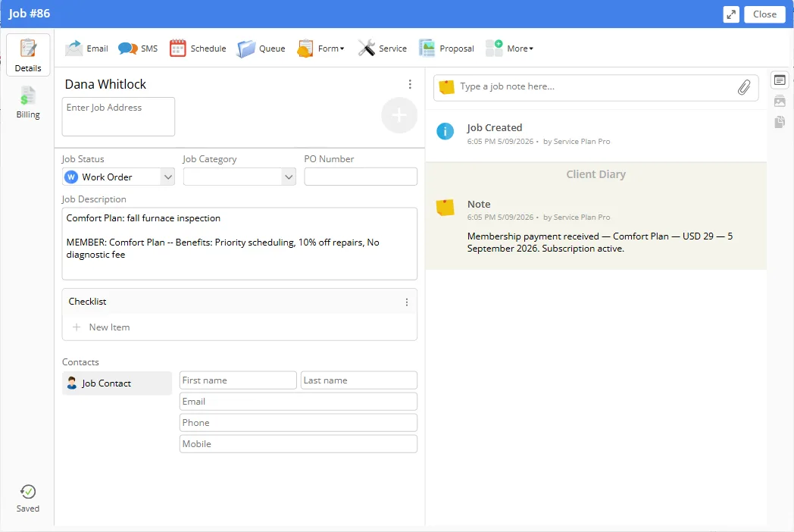Click the contact Email field

pos(299,402)
